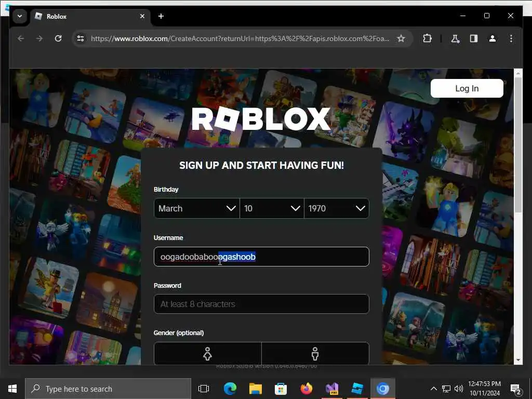Open Chrome three-dot menu
The height and width of the screenshot is (399, 532).
click(511, 38)
